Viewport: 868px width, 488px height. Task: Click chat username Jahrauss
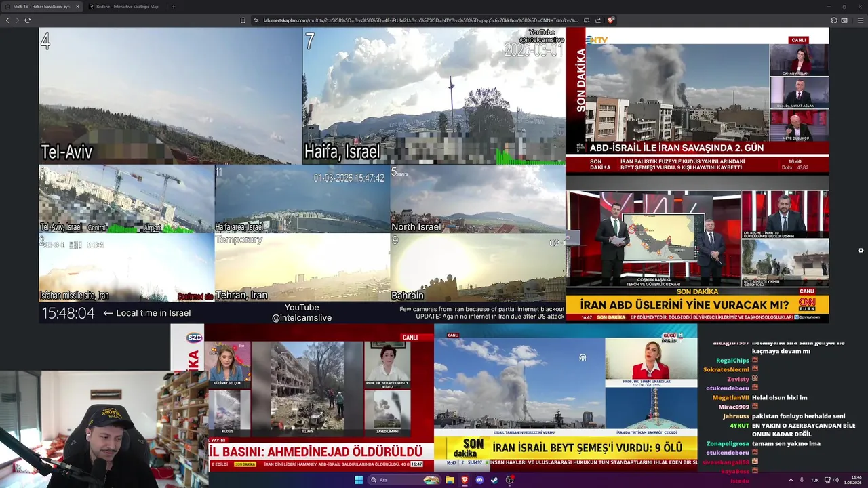(x=736, y=416)
